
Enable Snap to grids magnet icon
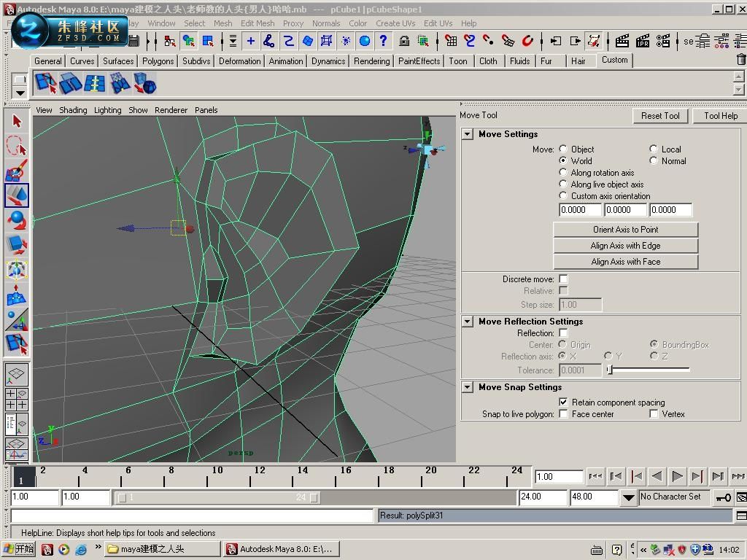(450, 42)
